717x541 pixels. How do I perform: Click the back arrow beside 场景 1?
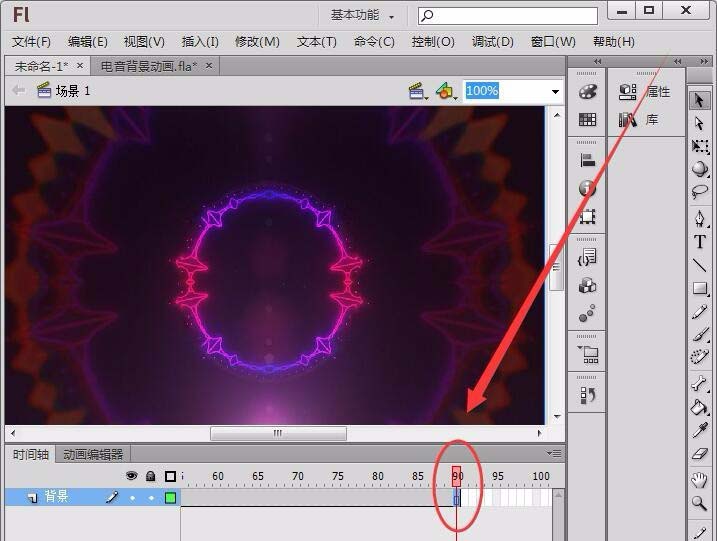(18, 91)
